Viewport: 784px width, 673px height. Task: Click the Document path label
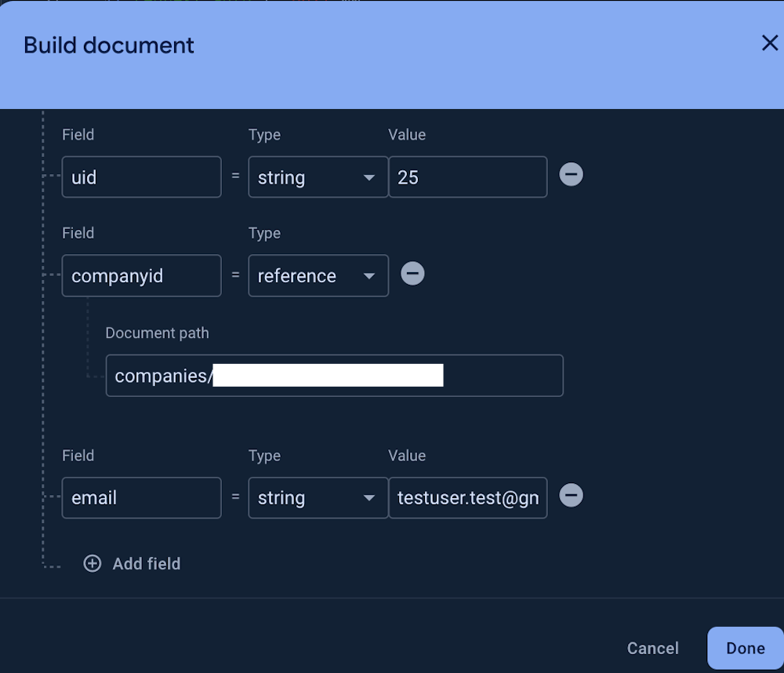tap(157, 333)
